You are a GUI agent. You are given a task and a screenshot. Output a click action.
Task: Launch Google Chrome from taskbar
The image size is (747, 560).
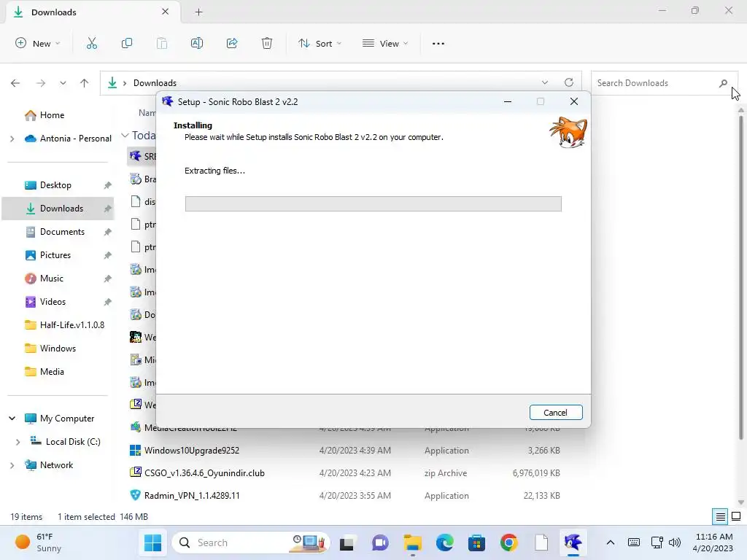(508, 542)
